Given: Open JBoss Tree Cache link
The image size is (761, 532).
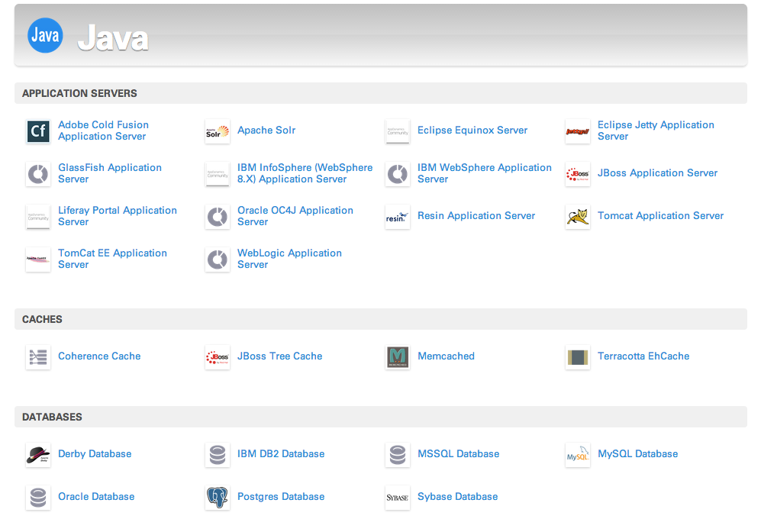Looking at the screenshot, I should click(279, 356).
